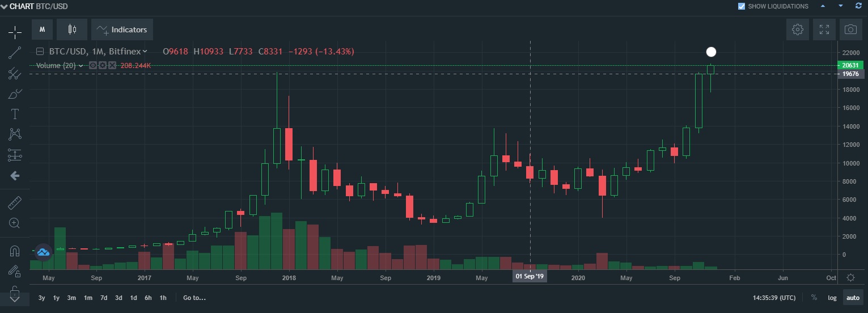The width and height of the screenshot is (868, 313).
Task: Collapse legend with minus box beside BTC/USD
Action: pos(40,52)
